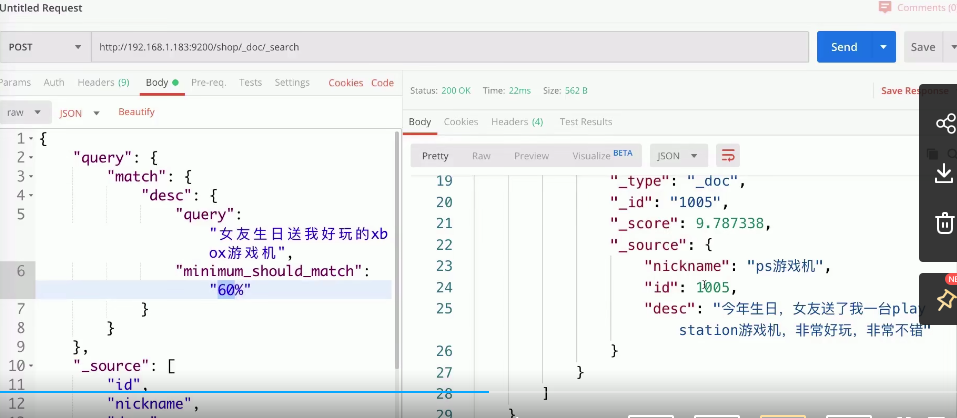Click the "id" entry at line 11
The width and height of the screenshot is (957, 418).
pos(128,384)
